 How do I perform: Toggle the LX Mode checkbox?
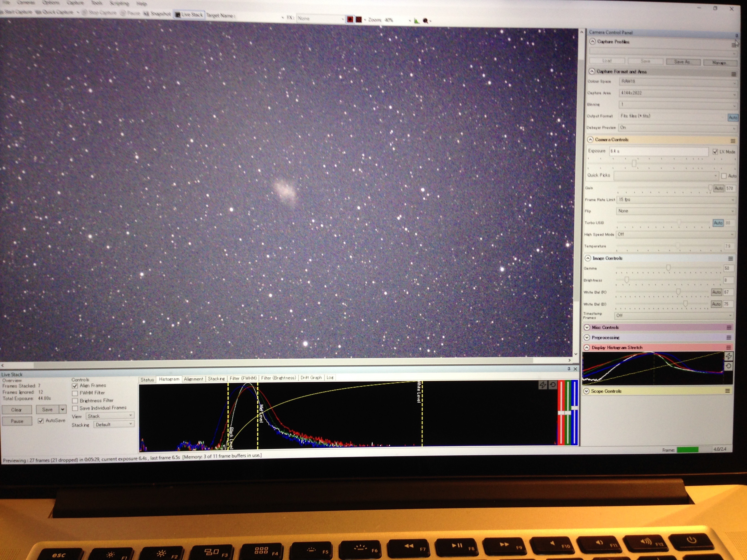pos(715,152)
